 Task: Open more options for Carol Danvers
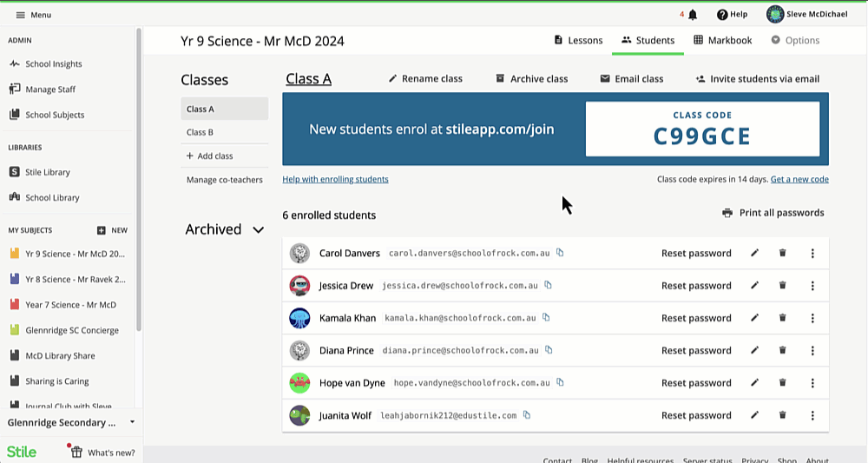click(812, 253)
